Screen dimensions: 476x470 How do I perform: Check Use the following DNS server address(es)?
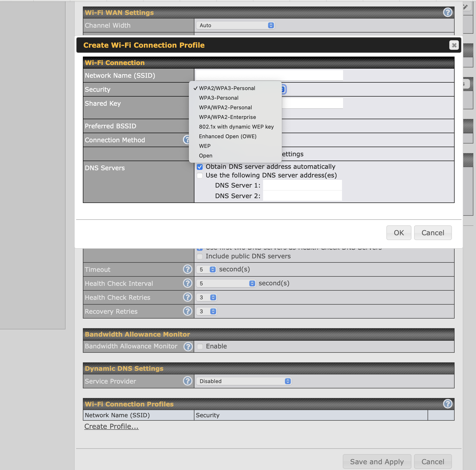coord(199,176)
